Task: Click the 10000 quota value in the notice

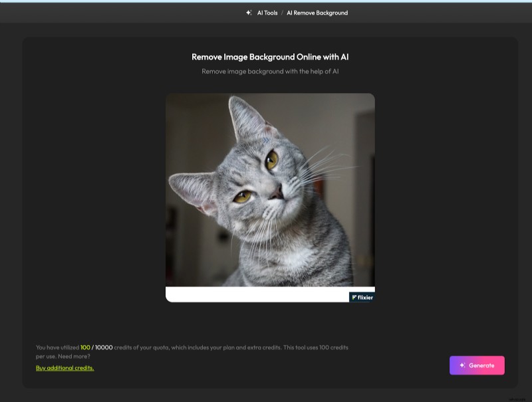Action: [x=101, y=347]
